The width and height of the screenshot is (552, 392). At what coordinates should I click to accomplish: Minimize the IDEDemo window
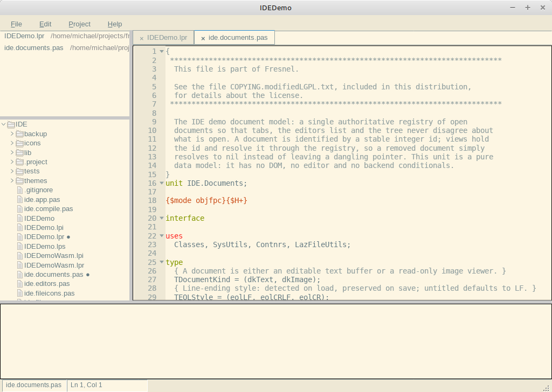click(x=513, y=8)
